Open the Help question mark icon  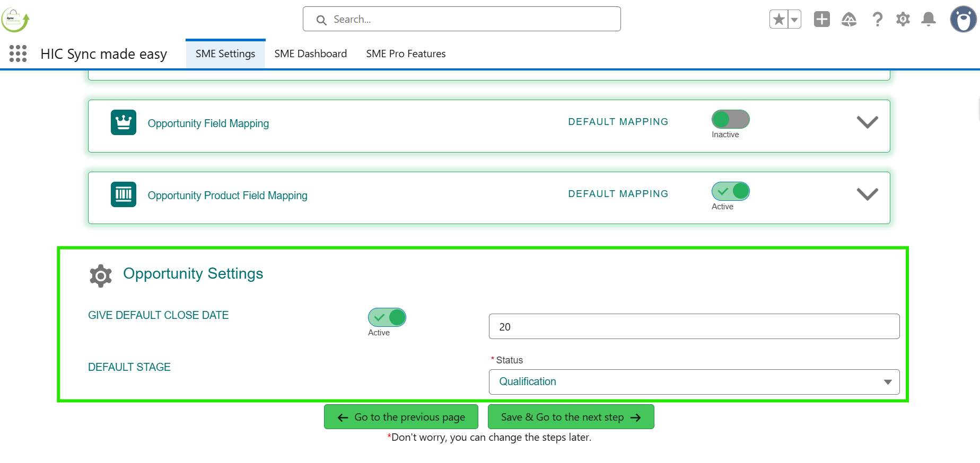(x=877, y=20)
